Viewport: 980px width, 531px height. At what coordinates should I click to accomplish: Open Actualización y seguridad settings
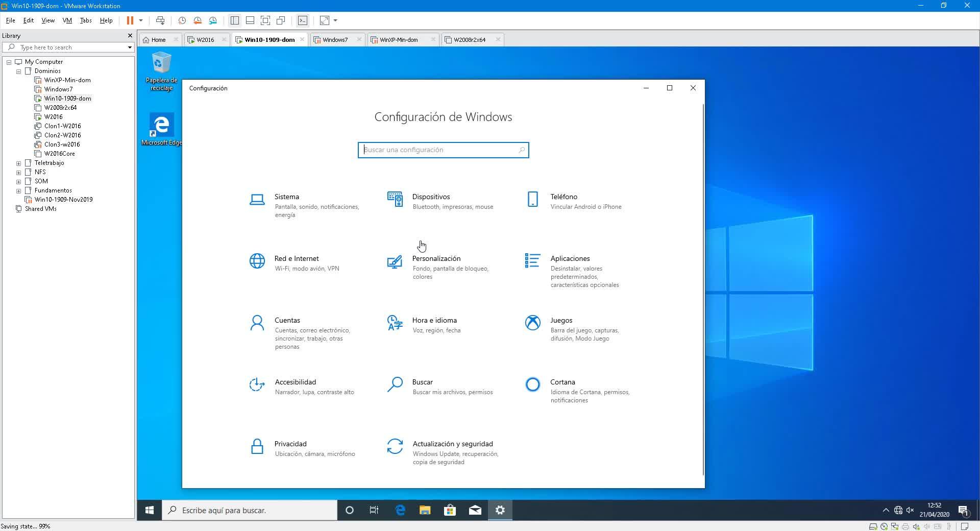[x=452, y=444]
